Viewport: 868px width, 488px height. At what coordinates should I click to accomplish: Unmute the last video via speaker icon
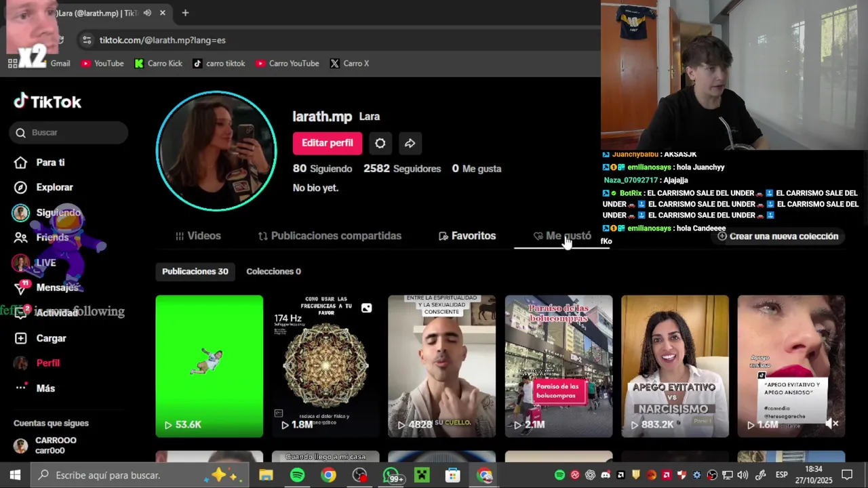coord(832,424)
